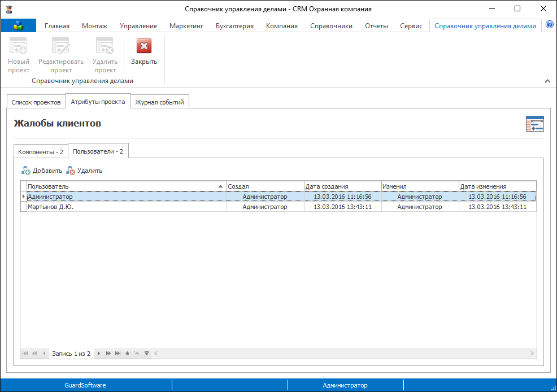The width and height of the screenshot is (557, 392).
Task: Click the app icon in title bar
Action: click(x=9, y=9)
